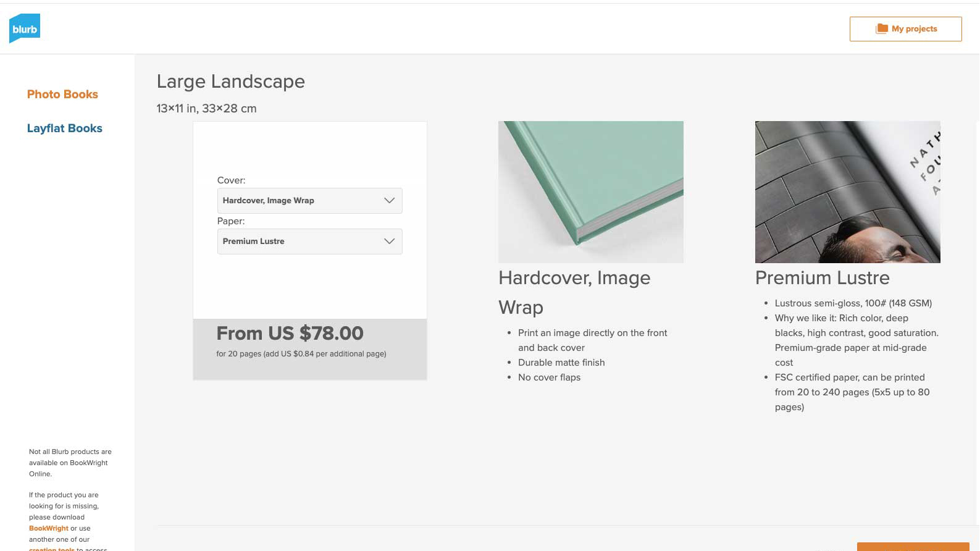Click the folder icon in My projects
The width and height of the screenshot is (980, 551).
(x=882, y=29)
